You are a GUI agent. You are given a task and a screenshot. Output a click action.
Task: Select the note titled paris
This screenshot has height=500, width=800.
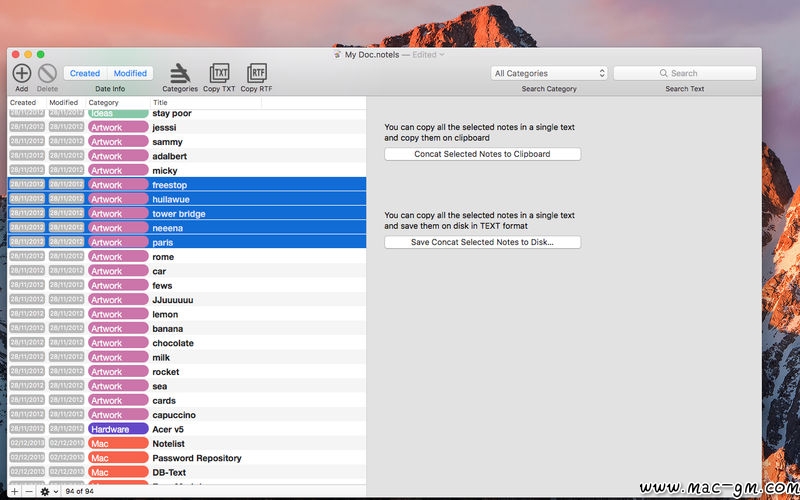(187, 242)
